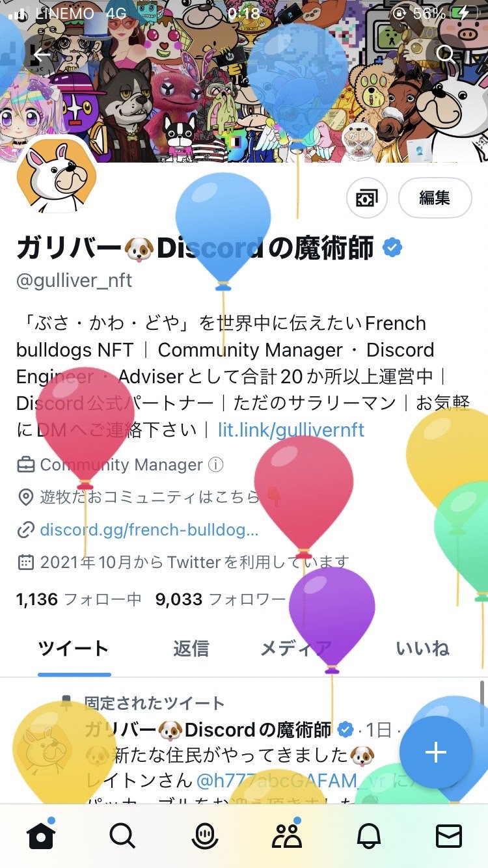Tap the blue verified badge

392,248
